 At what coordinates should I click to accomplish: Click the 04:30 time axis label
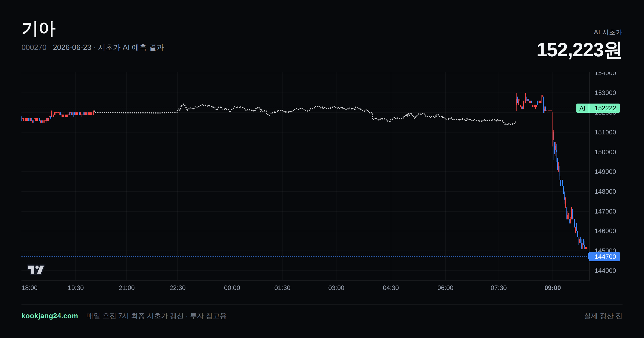pos(391,288)
